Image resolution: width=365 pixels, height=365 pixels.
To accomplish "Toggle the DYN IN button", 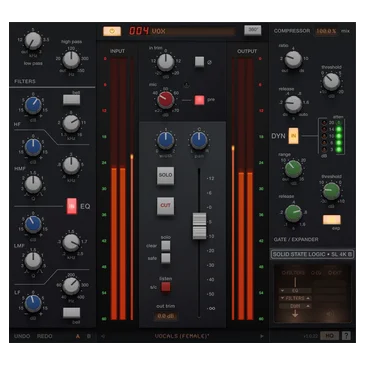I will (293, 136).
